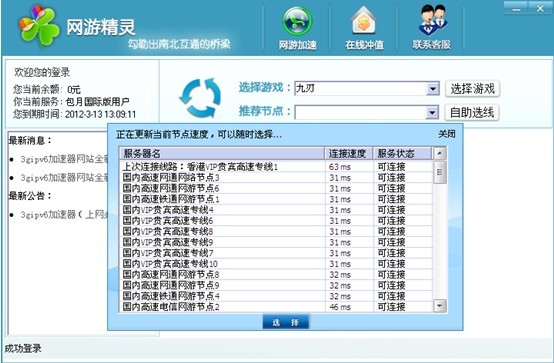
Task: Minimize the 网游精灵 window
Action: click(x=517, y=8)
